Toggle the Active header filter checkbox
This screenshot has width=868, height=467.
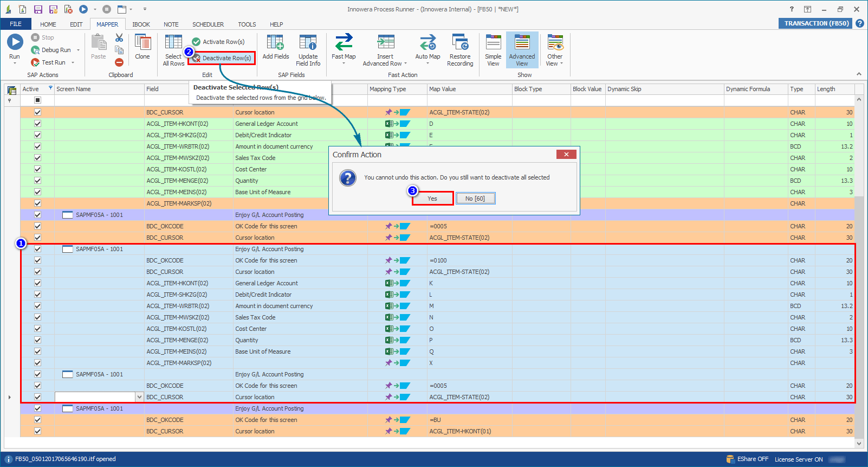[37, 100]
